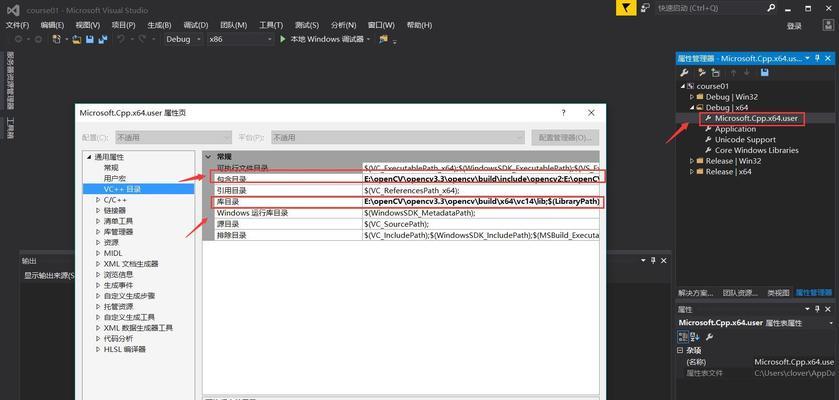Click the add existing property sheet icon

[715, 73]
